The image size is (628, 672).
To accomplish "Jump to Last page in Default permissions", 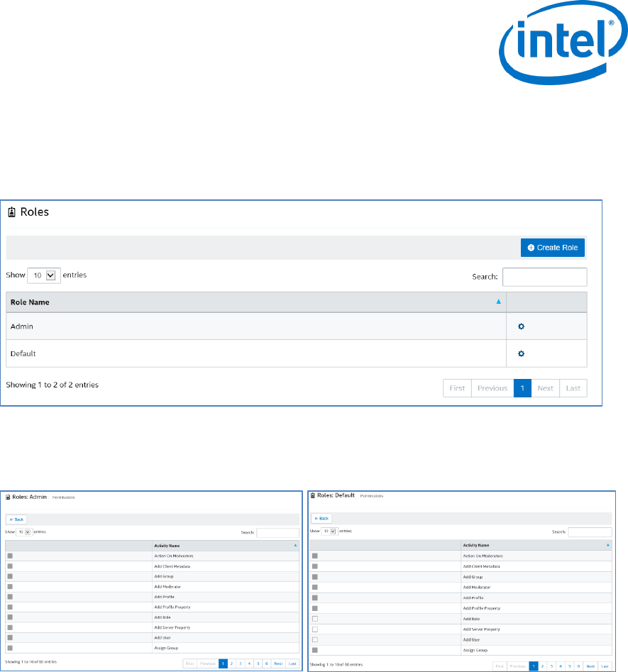I will (x=604, y=666).
